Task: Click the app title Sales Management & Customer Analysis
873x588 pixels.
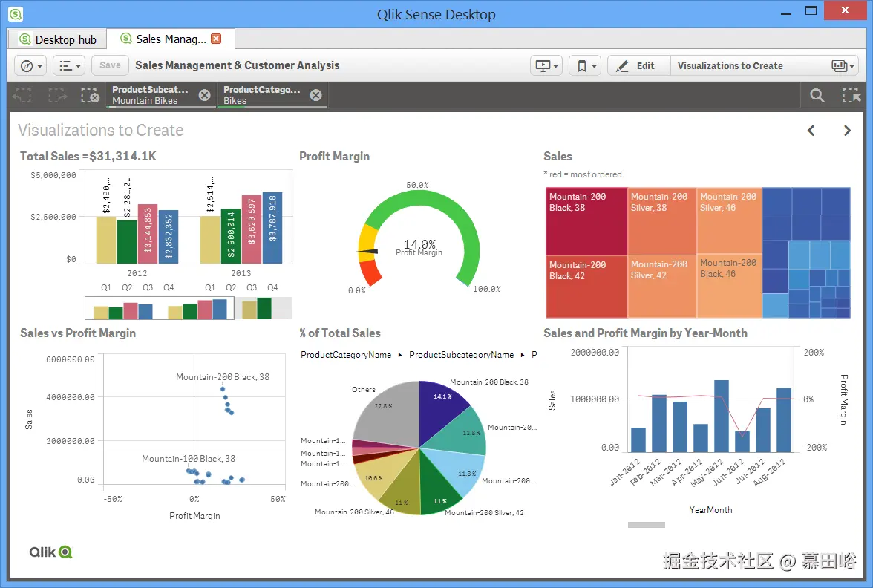Action: [238, 65]
